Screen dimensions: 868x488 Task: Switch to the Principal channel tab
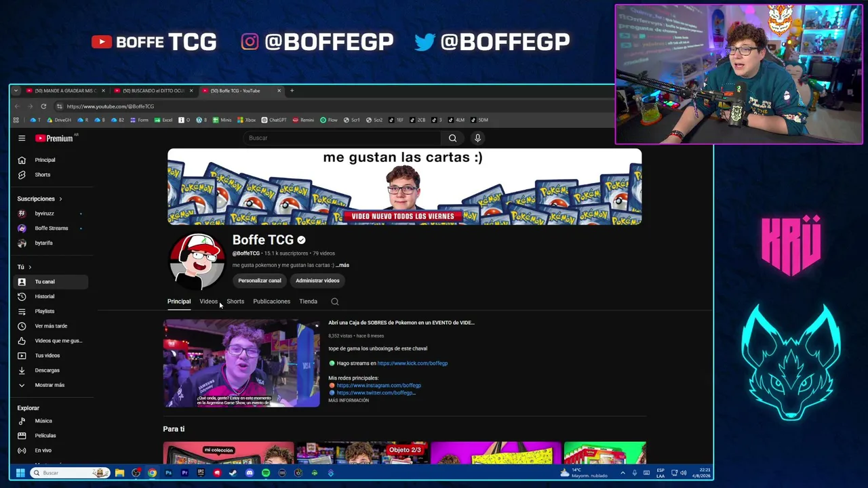179,302
